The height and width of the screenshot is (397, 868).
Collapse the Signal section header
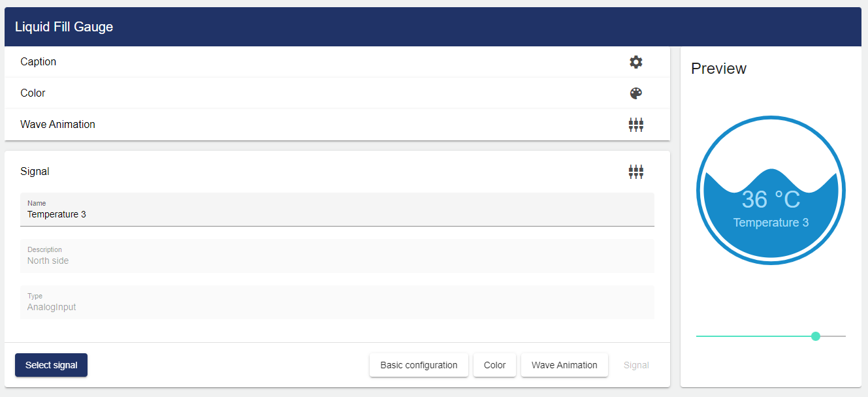tap(313, 172)
